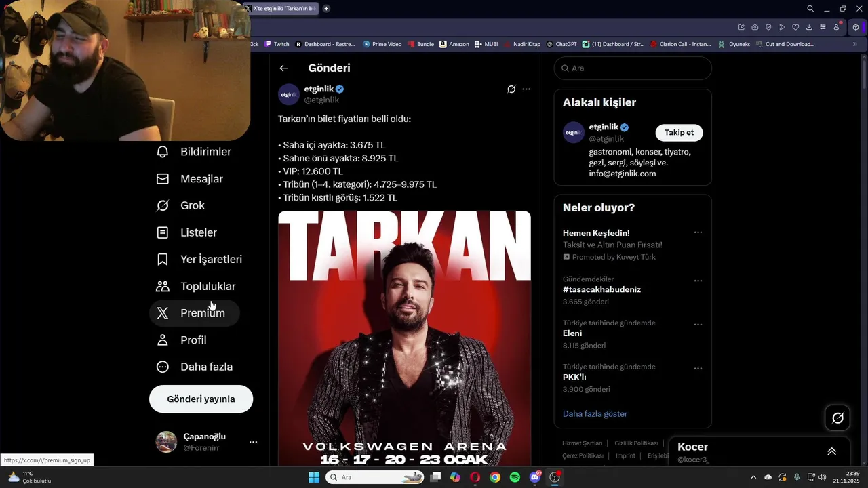Open options for the PKK'lı trend

pyautogui.click(x=698, y=369)
